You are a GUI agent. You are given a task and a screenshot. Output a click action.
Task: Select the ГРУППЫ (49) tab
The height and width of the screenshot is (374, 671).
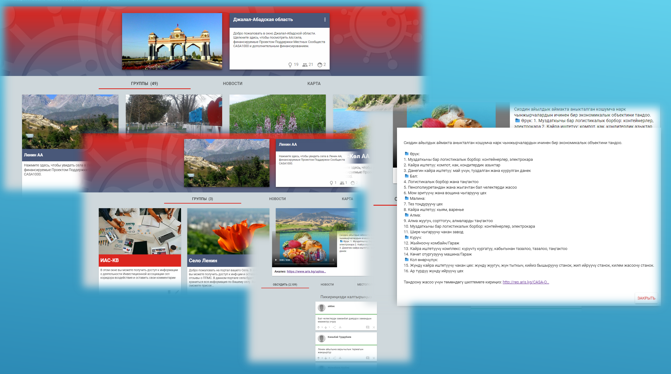tap(144, 83)
